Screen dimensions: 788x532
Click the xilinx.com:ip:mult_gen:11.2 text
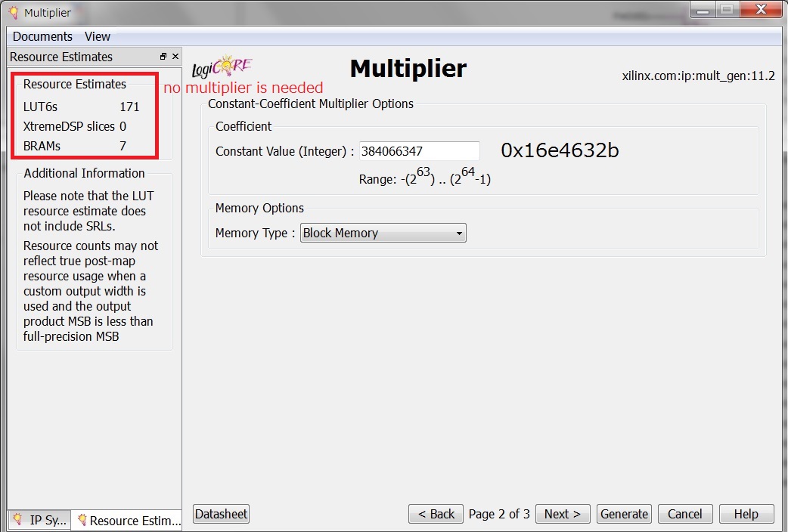(698, 76)
